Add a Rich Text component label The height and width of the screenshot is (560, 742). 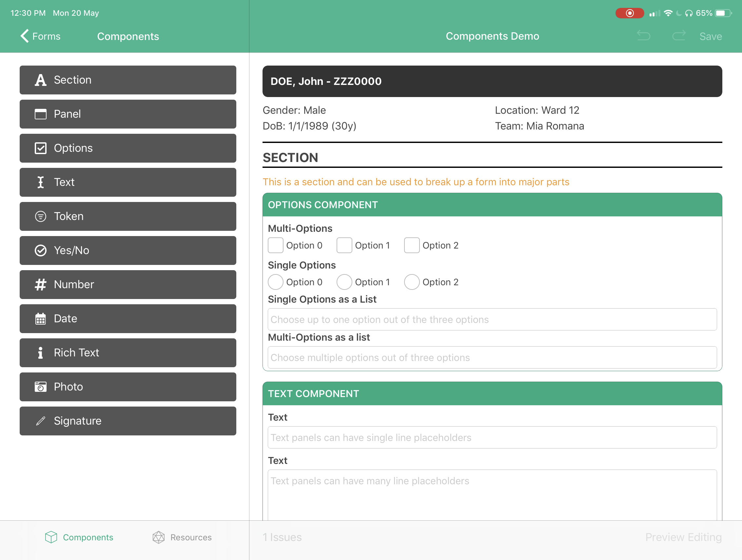pyautogui.click(x=76, y=353)
